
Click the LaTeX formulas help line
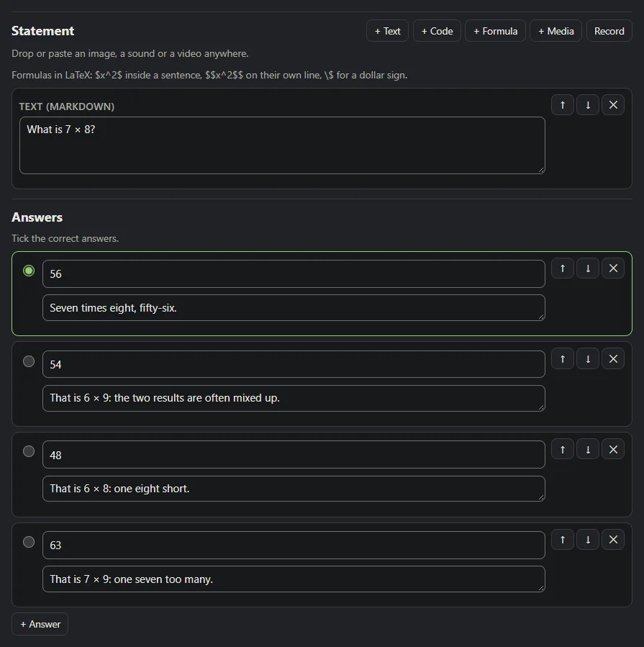(x=209, y=75)
